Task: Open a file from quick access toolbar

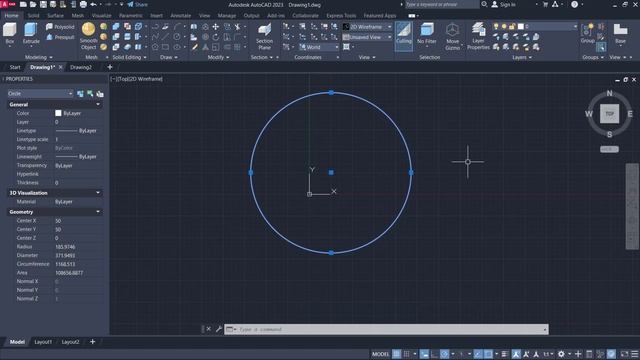Action: pos(33,4)
